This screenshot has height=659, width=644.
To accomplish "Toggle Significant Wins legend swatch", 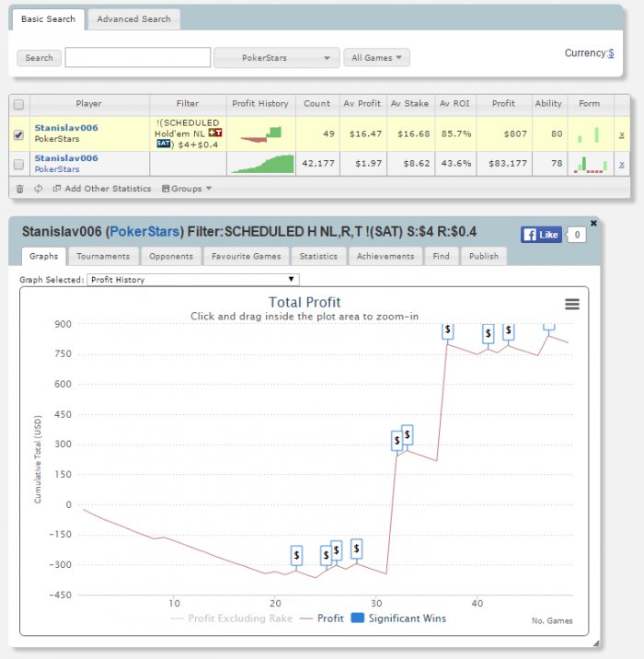I will (358, 619).
